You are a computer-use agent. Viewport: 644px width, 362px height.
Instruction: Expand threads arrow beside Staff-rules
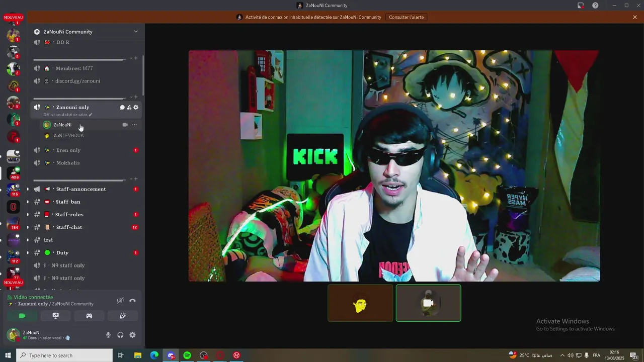pos(28,215)
